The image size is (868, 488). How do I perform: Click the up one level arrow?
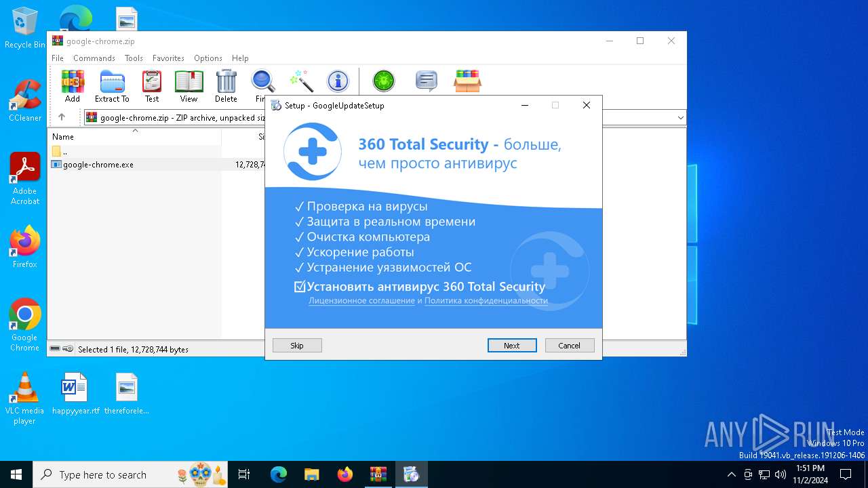pos(62,117)
